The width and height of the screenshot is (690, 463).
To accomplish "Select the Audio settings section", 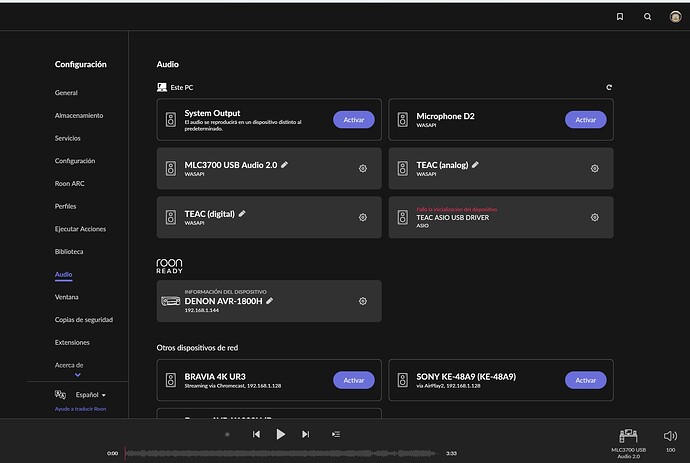I will click(63, 275).
